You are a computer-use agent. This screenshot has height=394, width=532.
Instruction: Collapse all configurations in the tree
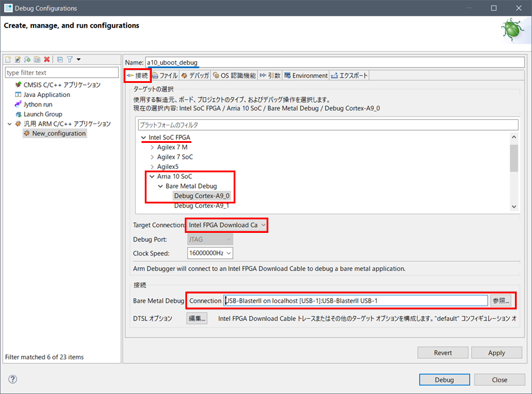pyautogui.click(x=60, y=59)
